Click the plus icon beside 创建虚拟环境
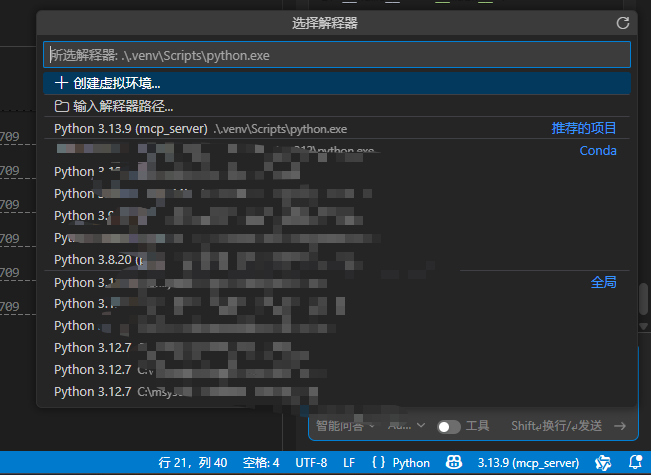 [x=61, y=83]
